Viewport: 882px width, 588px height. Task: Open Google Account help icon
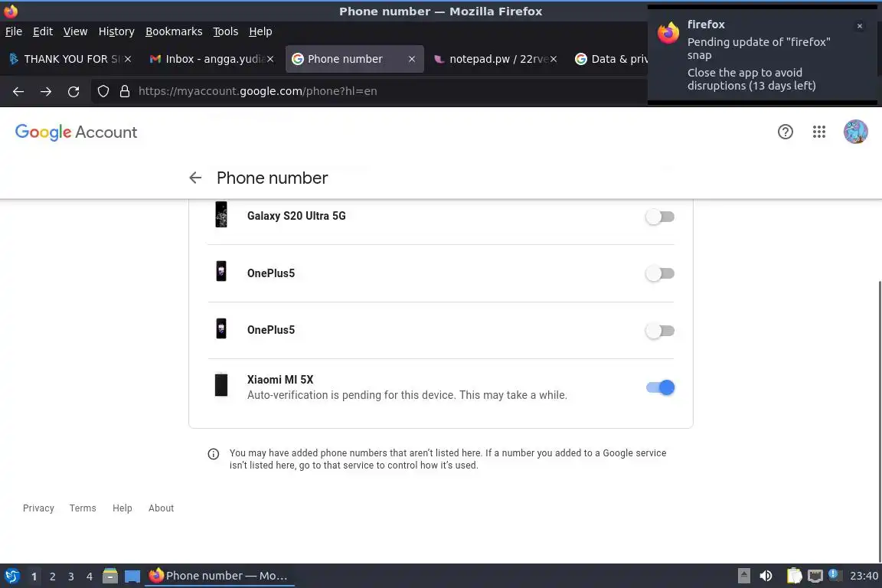(x=786, y=132)
